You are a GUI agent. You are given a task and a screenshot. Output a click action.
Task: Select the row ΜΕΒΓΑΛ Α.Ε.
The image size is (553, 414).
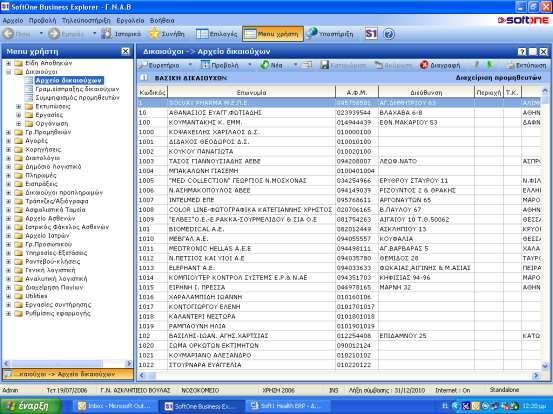point(339,239)
